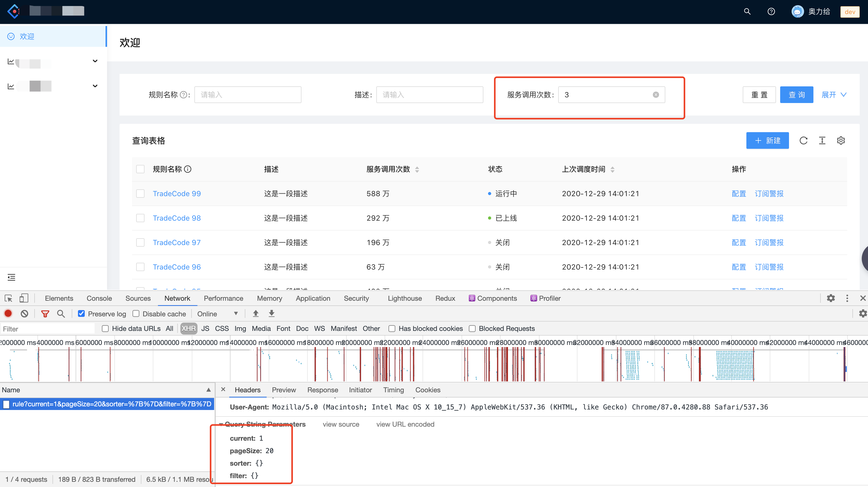Open the TradeCode 98 link

(176, 218)
